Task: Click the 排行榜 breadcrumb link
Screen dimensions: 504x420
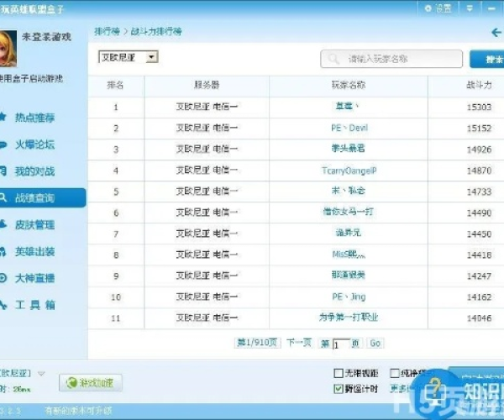Action: tap(107, 31)
